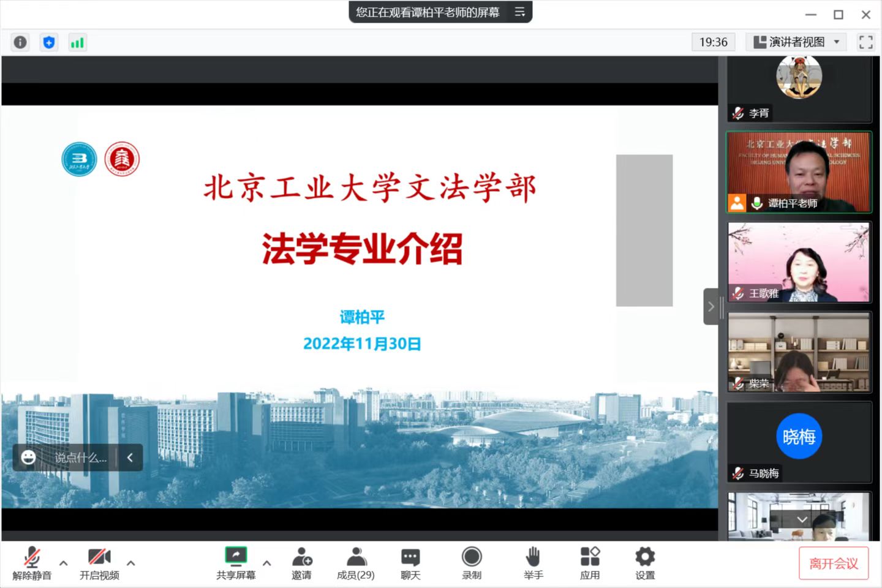
Task: Turn on camera with 开启视频
Action: 99,563
